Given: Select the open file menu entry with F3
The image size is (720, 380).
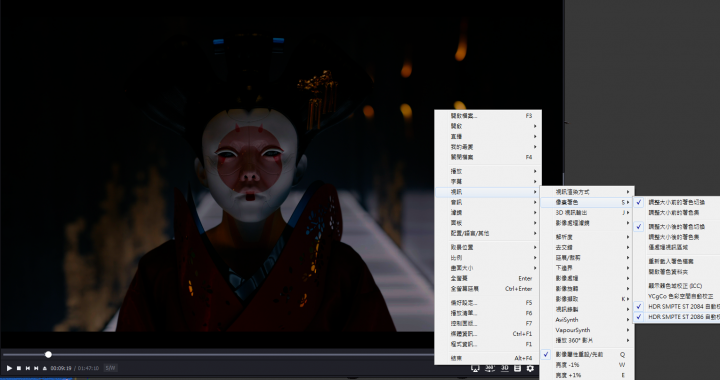Looking at the screenshot, I should point(488,116).
